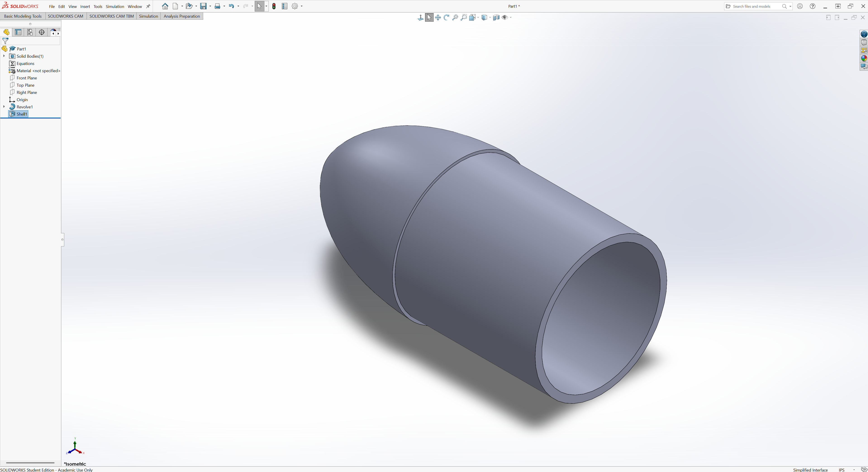868x472 pixels.
Task: Show previous manager tabs left arrow
Action: (53, 33)
